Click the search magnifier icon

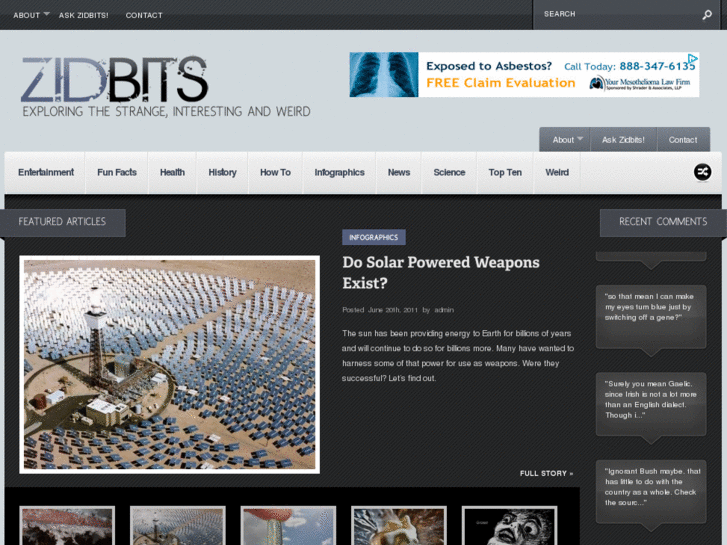coord(707,15)
